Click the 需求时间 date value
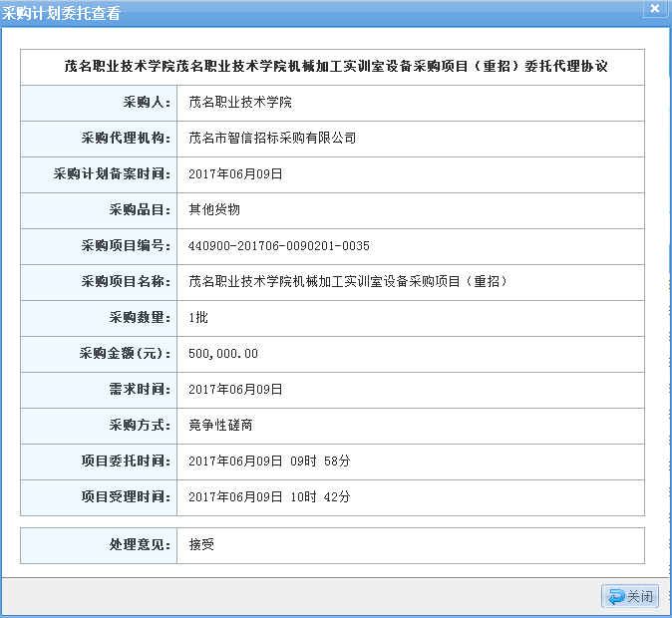The image size is (672, 618). coord(236,389)
